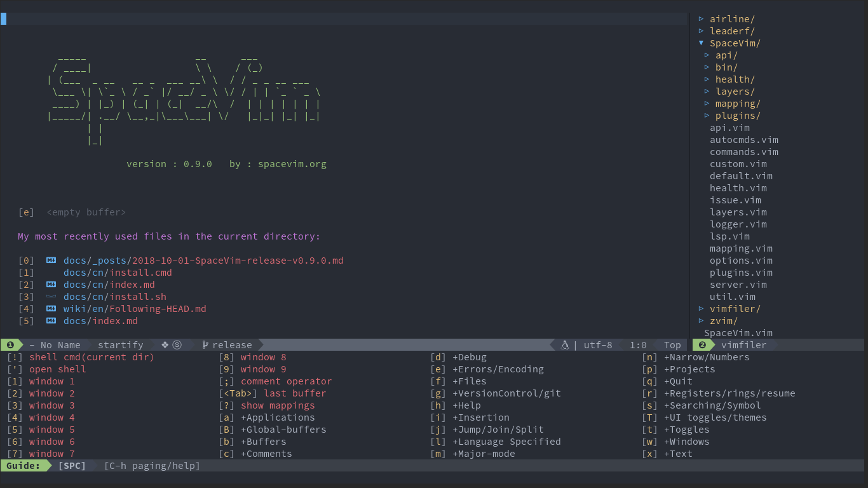Open recent file wiki/en/Following-HEAD.md
The height and width of the screenshot is (488, 868).
[135, 309]
